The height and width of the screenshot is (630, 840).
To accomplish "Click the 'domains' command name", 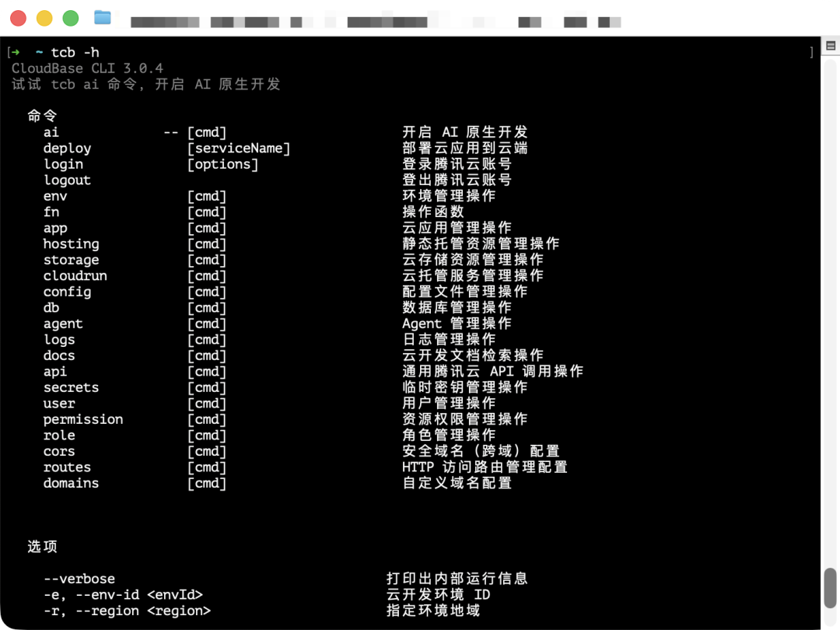I will click(x=72, y=483).
